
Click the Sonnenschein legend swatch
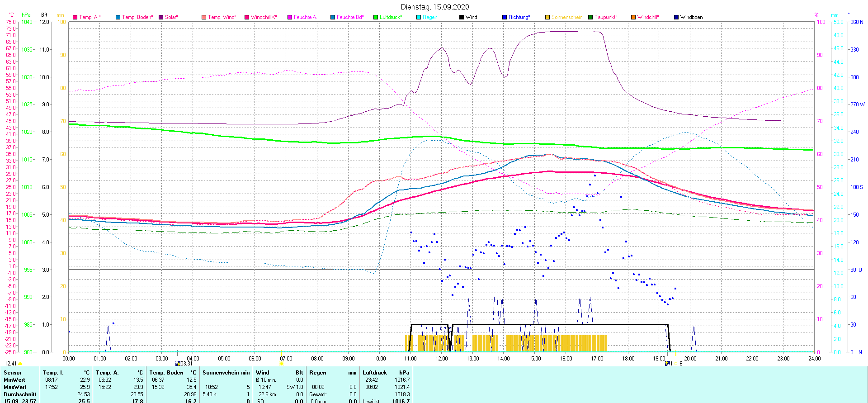point(547,17)
